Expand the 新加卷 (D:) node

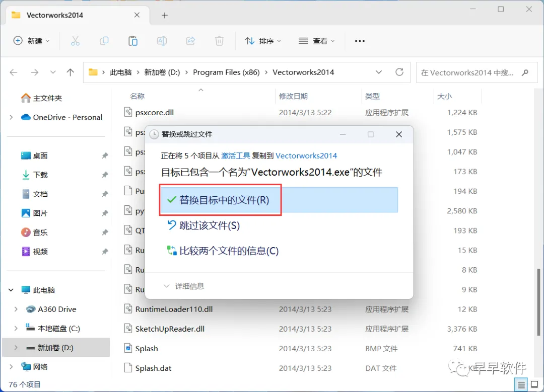click(x=16, y=348)
